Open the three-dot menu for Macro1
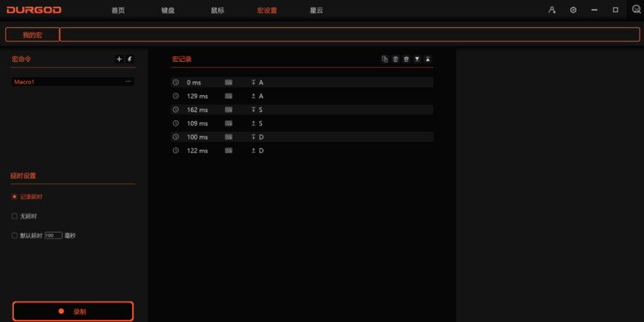This screenshot has width=644, height=322. [129, 82]
